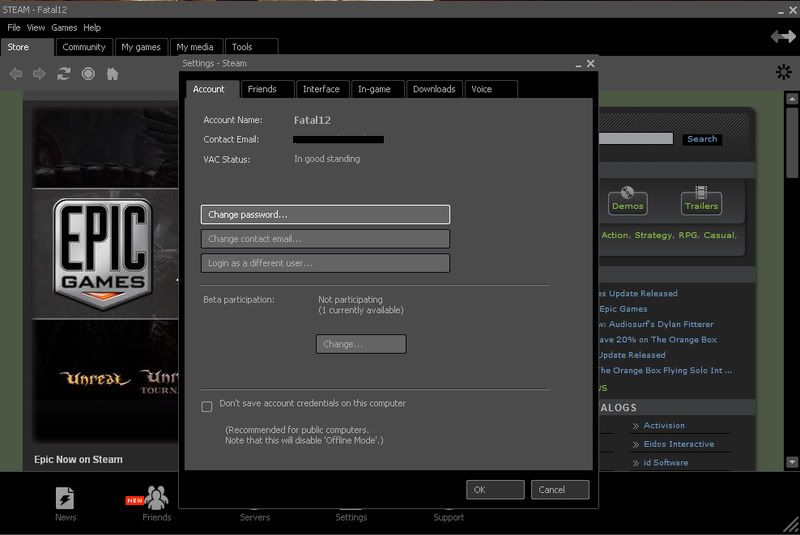Image resolution: width=800 pixels, height=535 pixels.
Task: Click the scrollbar up arrow
Action: tap(792, 98)
